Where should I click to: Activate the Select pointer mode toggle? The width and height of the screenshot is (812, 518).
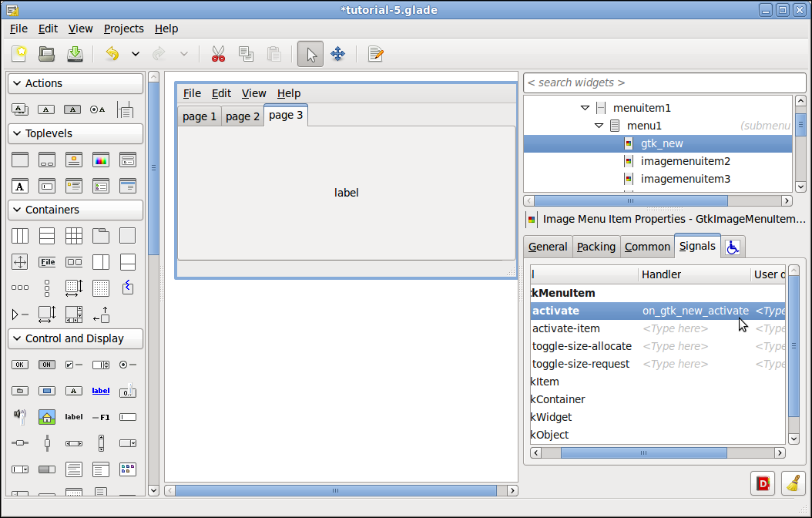310,54
